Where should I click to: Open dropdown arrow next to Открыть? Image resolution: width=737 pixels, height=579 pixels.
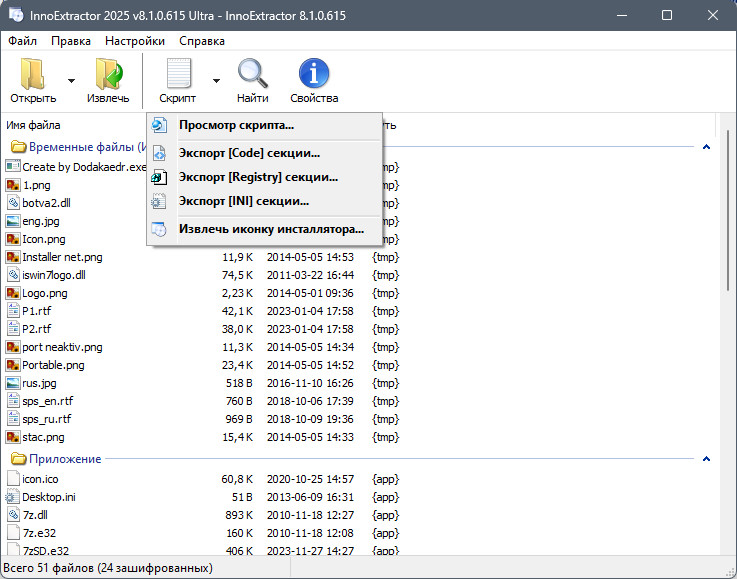[x=71, y=81]
